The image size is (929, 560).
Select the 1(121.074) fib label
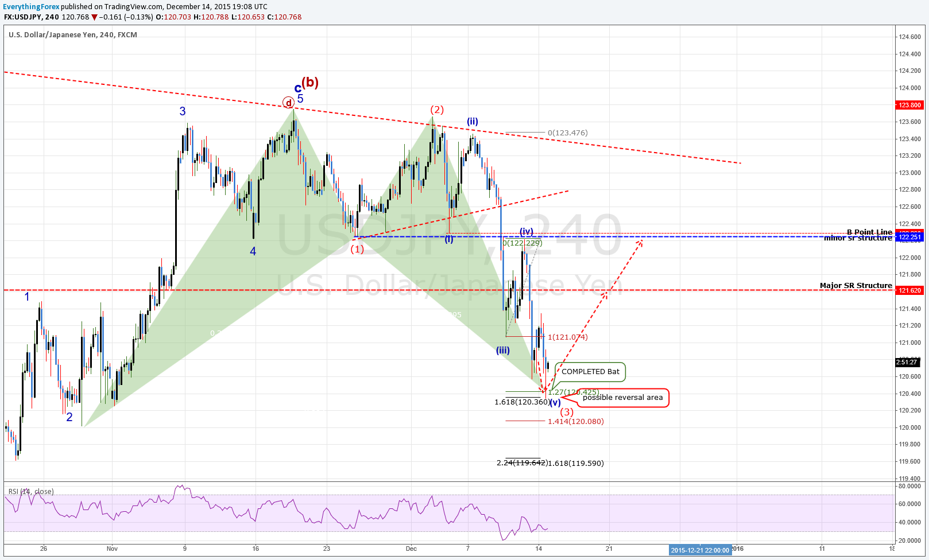tap(567, 337)
